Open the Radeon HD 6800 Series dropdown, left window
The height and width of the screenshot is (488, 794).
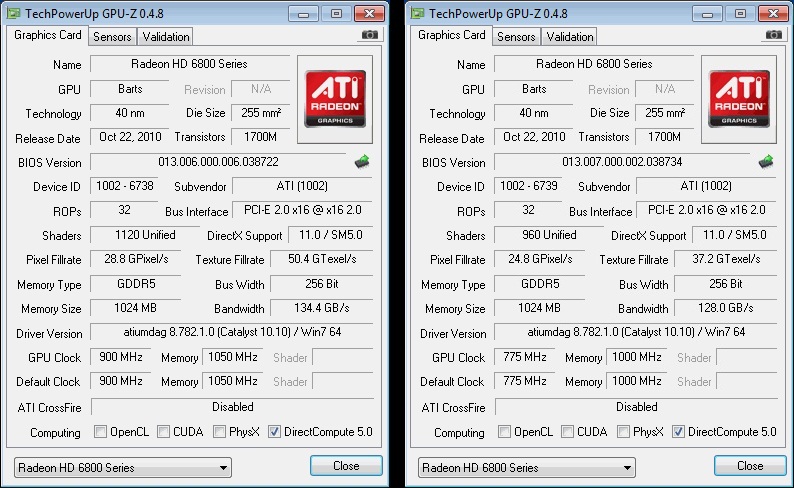123,468
